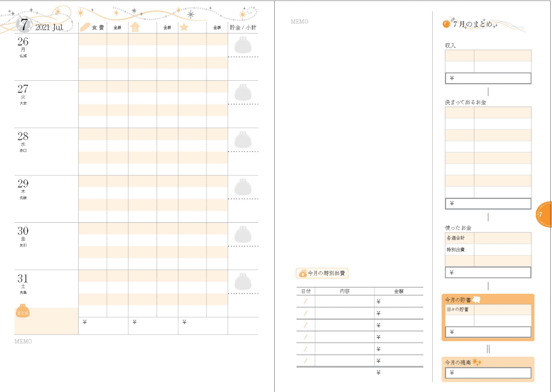Click the 先負 label under day 31
This screenshot has width=552, height=392.
click(23, 292)
